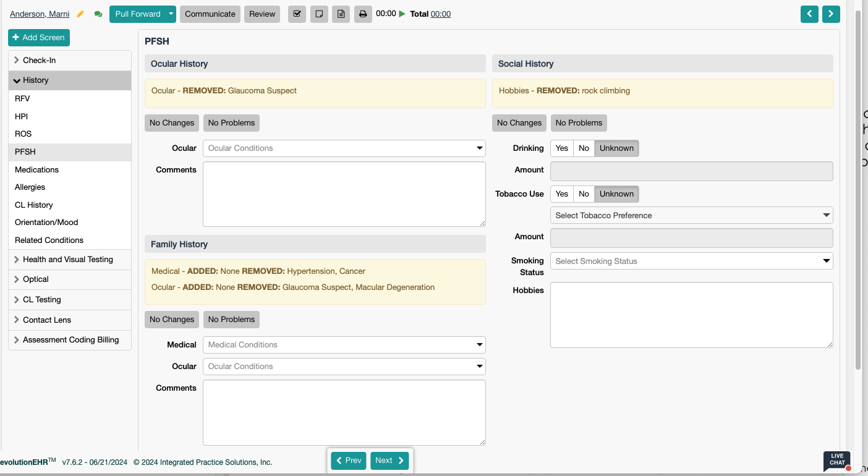Click the printer icon in toolbar
The height and width of the screenshot is (476, 868).
363,14
